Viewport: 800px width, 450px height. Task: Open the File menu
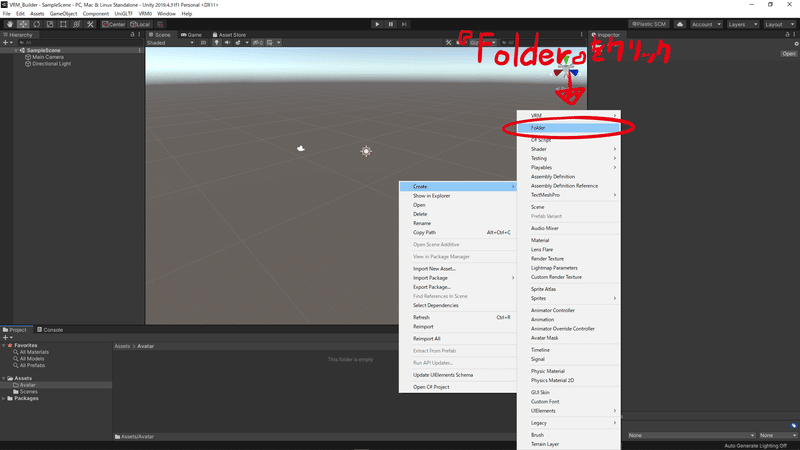7,14
